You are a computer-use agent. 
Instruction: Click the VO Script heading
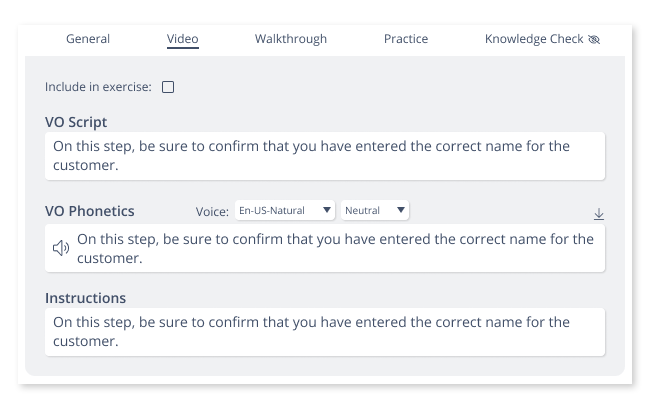coord(76,122)
